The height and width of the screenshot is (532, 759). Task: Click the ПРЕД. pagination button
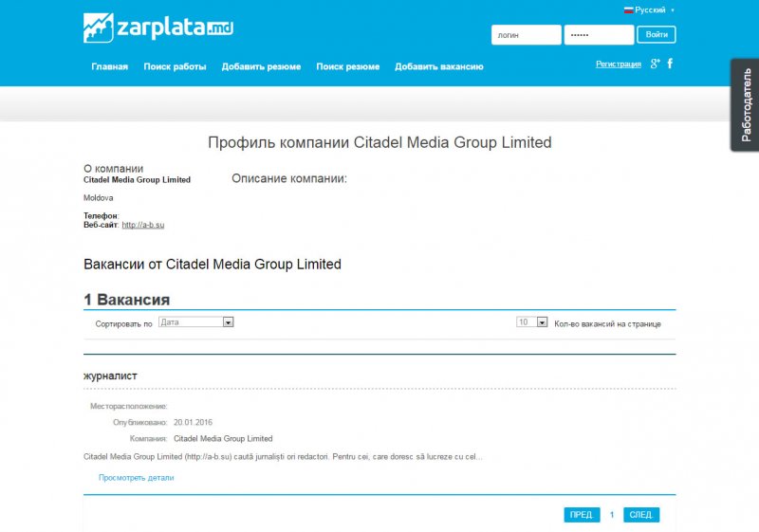[x=582, y=515]
